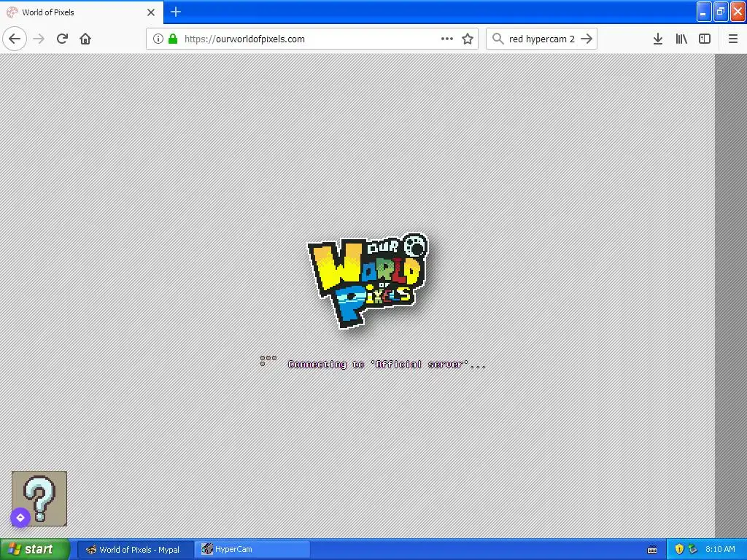The width and height of the screenshot is (747, 560).
Task: Reload the current page
Action: click(63, 39)
